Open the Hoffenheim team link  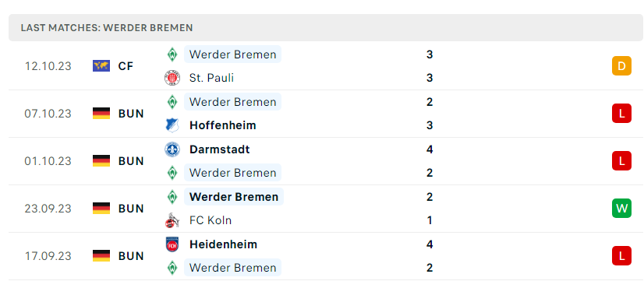pos(223,125)
